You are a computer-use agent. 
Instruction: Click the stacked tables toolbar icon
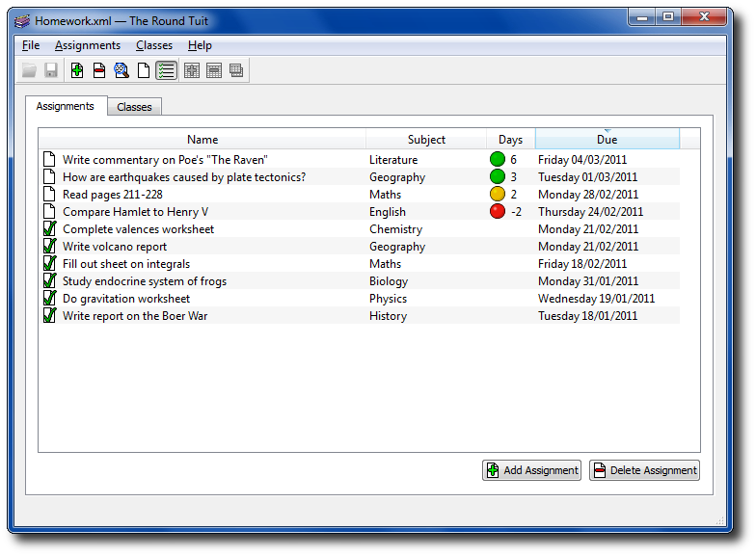pos(236,70)
